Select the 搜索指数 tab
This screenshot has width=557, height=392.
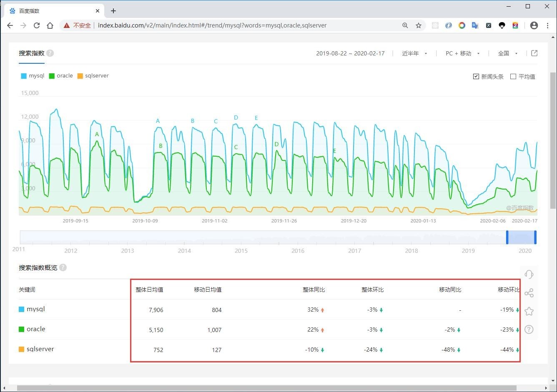[31, 53]
